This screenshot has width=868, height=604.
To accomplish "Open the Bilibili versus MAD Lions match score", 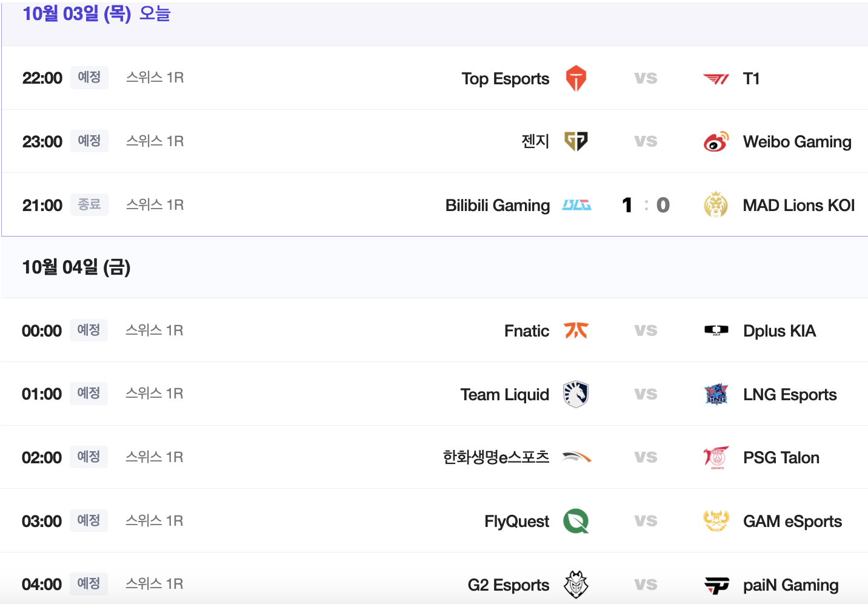I will [644, 205].
